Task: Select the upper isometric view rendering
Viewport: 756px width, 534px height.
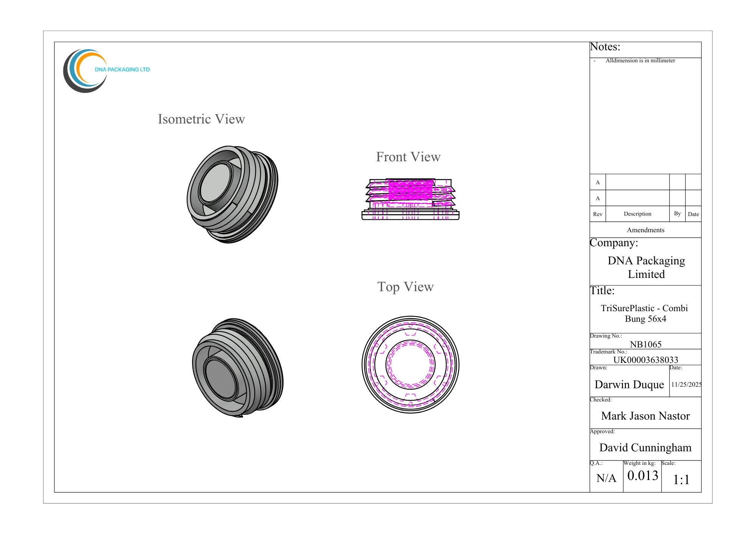Action: [232, 194]
